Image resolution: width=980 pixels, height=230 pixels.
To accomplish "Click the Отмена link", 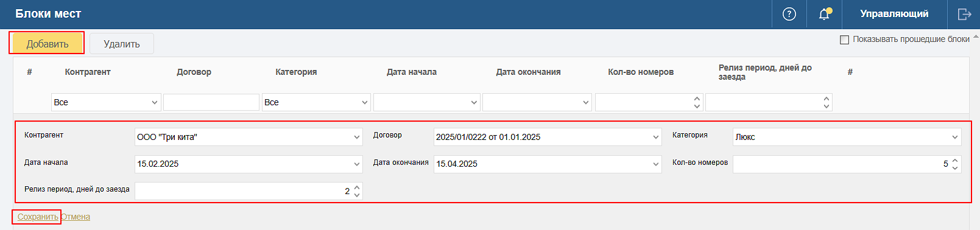I will click(76, 217).
